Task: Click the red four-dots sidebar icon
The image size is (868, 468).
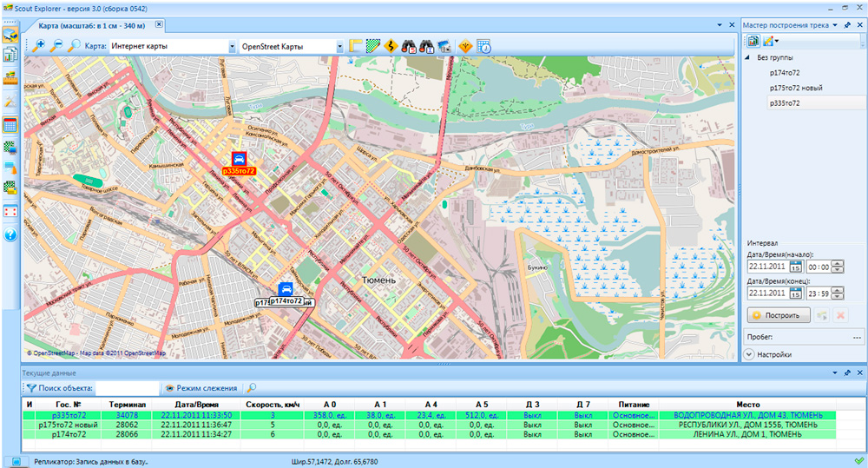Action: coord(10,211)
